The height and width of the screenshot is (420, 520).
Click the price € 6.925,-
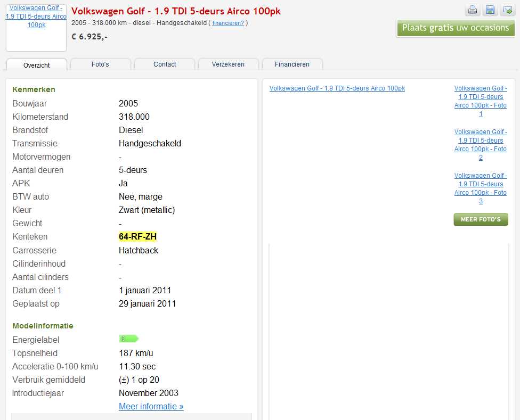(x=90, y=36)
